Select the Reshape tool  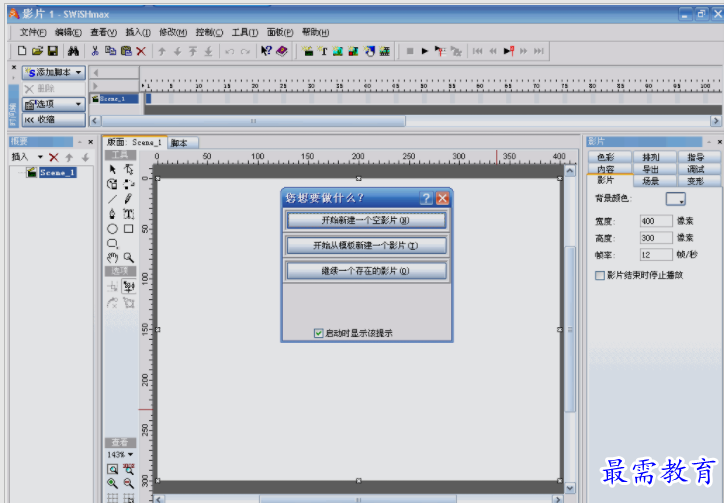click(129, 170)
